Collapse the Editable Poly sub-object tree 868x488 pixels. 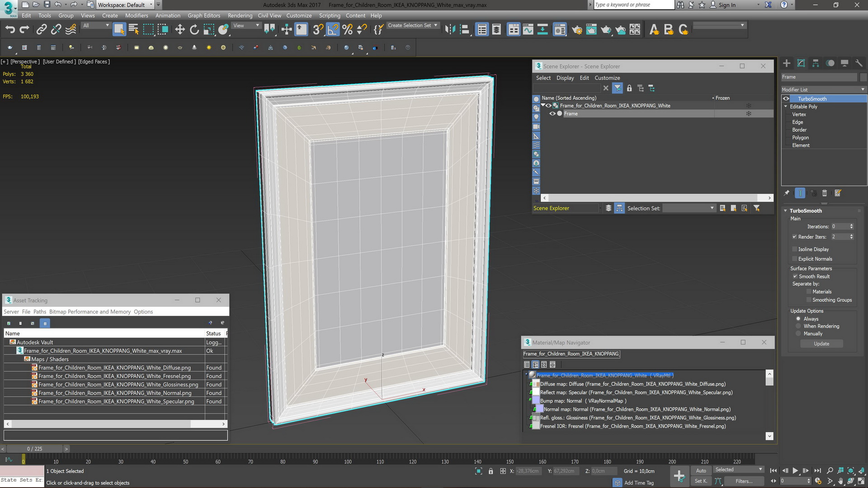[x=786, y=107]
